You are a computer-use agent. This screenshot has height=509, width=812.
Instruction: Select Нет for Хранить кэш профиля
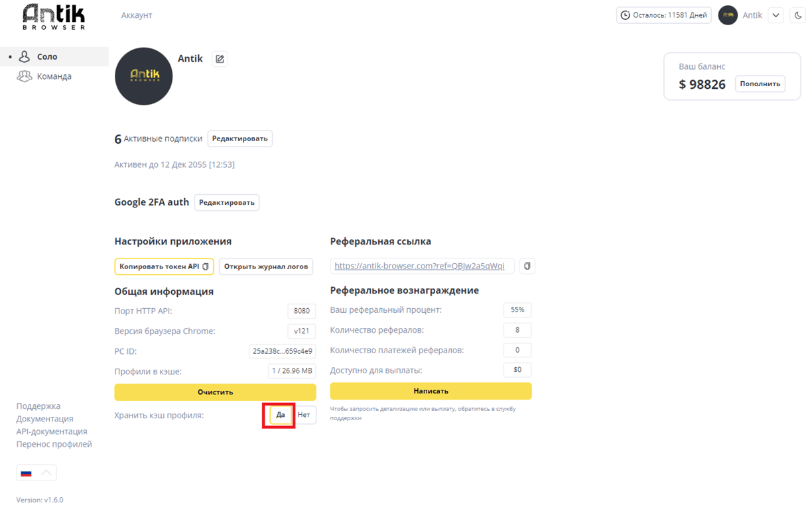(304, 415)
